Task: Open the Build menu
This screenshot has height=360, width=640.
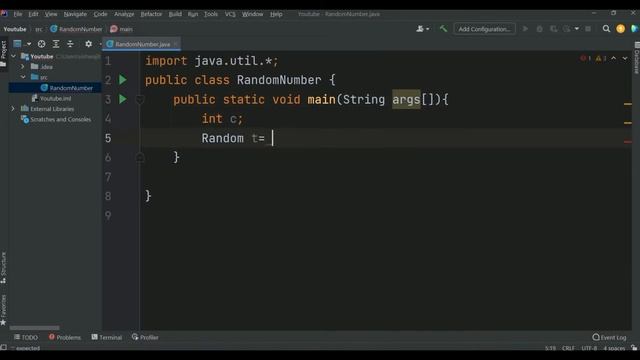Action: [x=175, y=14]
